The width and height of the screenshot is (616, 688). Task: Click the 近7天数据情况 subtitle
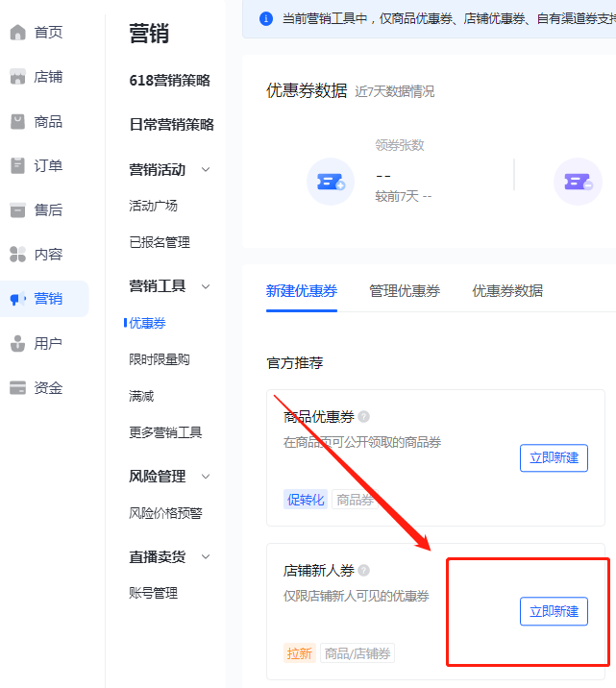[x=395, y=91]
